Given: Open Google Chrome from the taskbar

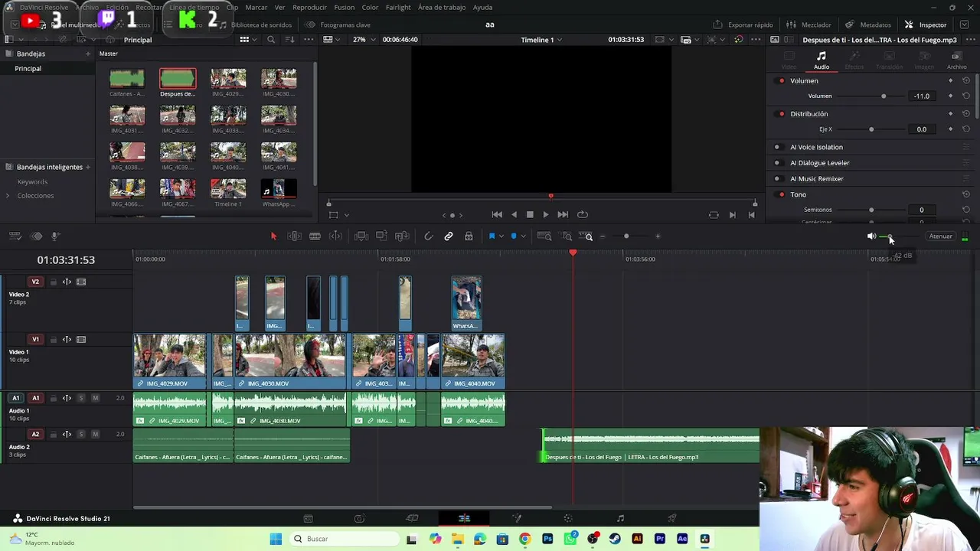Looking at the screenshot, I should click(524, 539).
